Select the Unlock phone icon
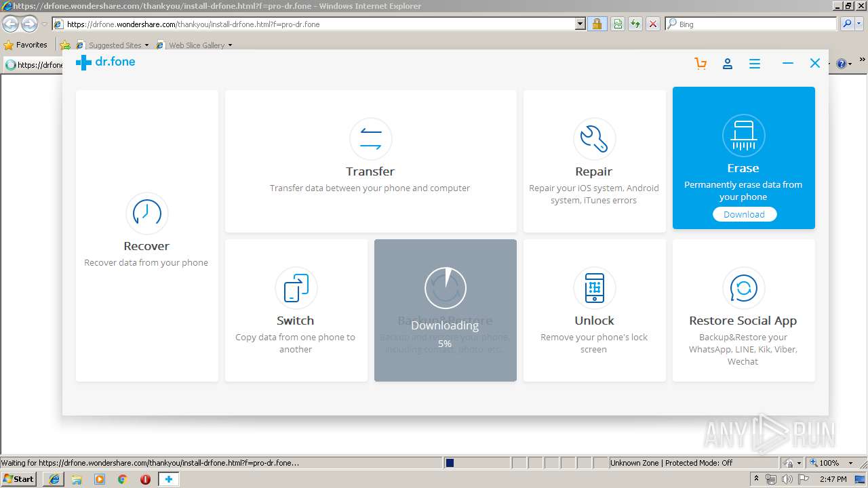 click(595, 287)
